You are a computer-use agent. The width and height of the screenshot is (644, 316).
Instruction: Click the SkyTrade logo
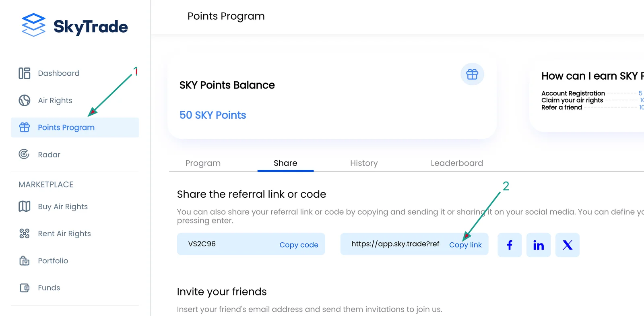(x=74, y=25)
